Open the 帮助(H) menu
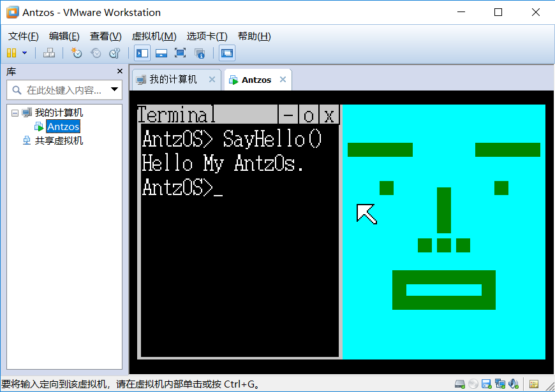This screenshot has height=392, width=555. (254, 36)
